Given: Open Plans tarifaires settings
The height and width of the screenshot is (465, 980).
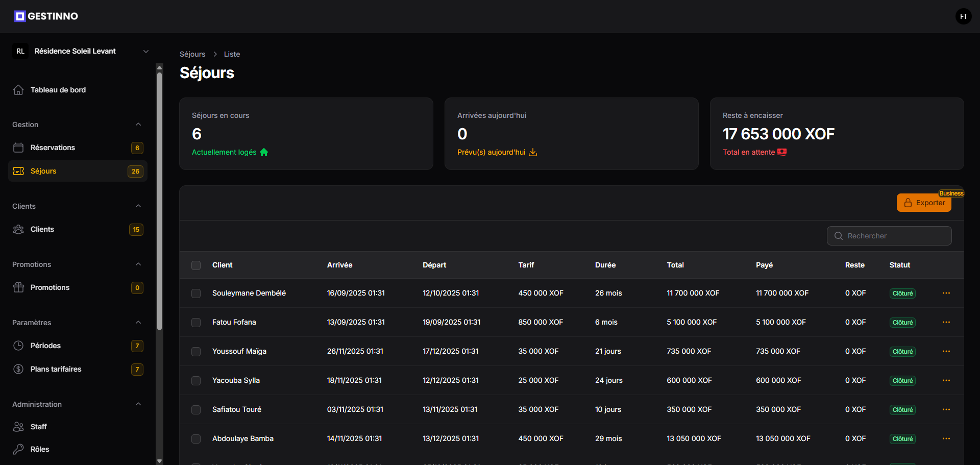Looking at the screenshot, I should tap(78, 369).
